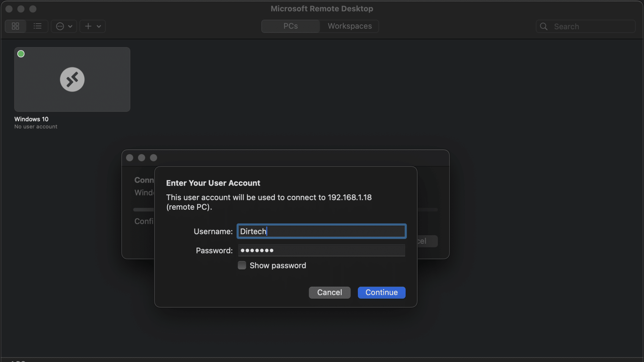Switch to list view layout
This screenshot has width=644, height=362.
[x=37, y=26]
